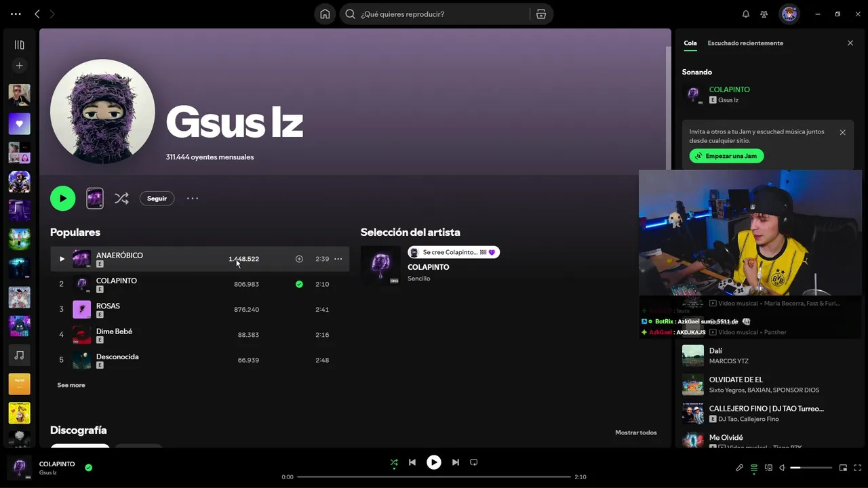
Task: Play the track ANAERÓBICO
Action: [x=62, y=259]
